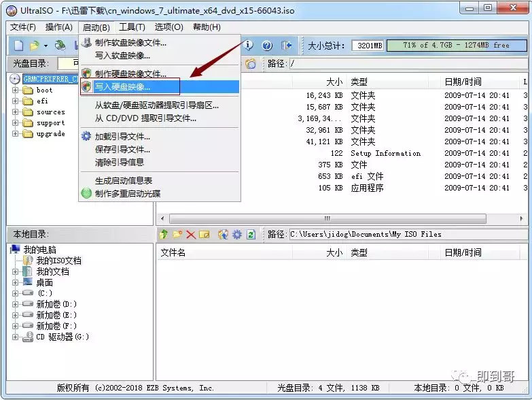Viewport: 532px width, 400px height.
Task: Click the disc 路径 path field
Action: pyautogui.click(x=409, y=63)
